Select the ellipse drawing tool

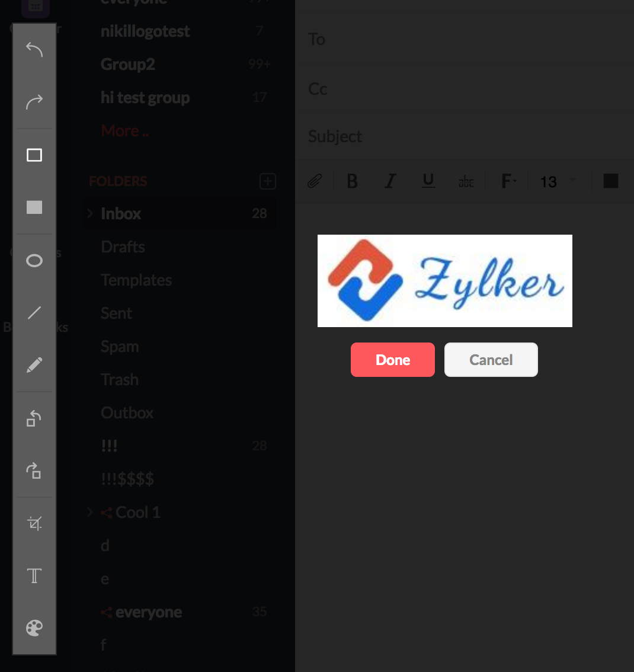click(34, 260)
